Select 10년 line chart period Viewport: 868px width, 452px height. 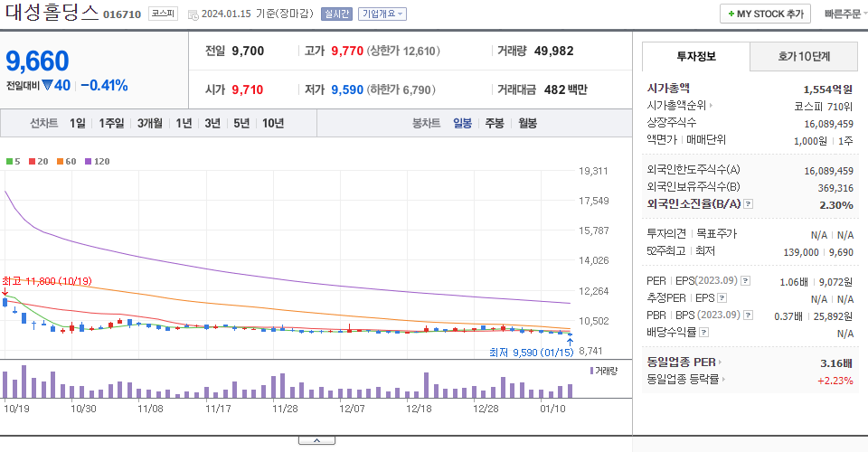point(273,123)
